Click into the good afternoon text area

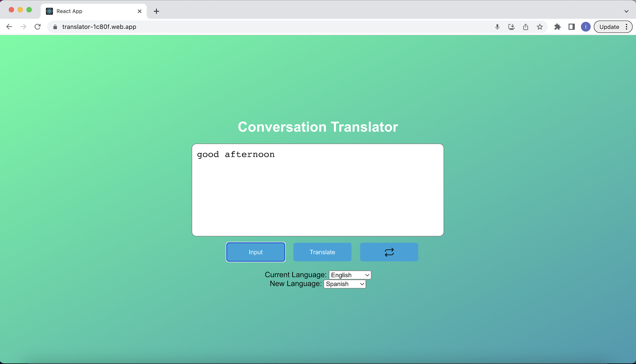[x=317, y=190]
